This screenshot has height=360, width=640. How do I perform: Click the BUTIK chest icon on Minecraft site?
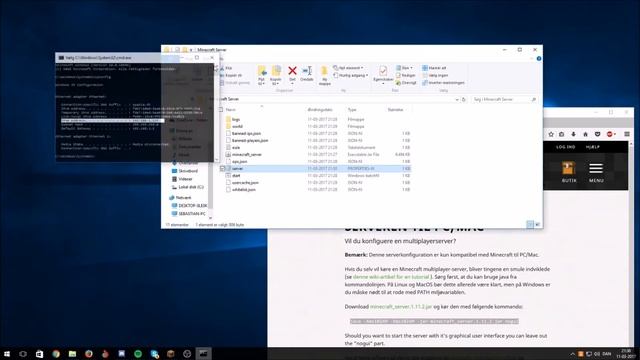[569, 168]
